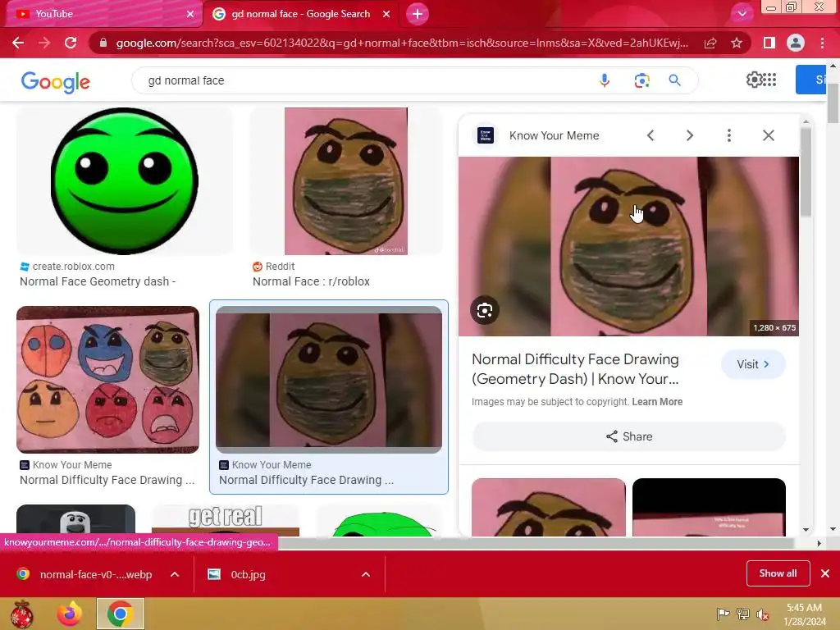Open a new tab with plus button

click(x=418, y=14)
